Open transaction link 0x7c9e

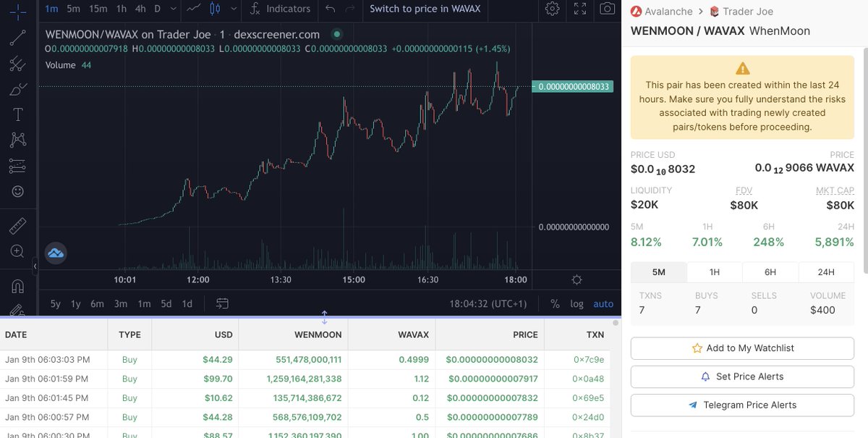(589, 360)
